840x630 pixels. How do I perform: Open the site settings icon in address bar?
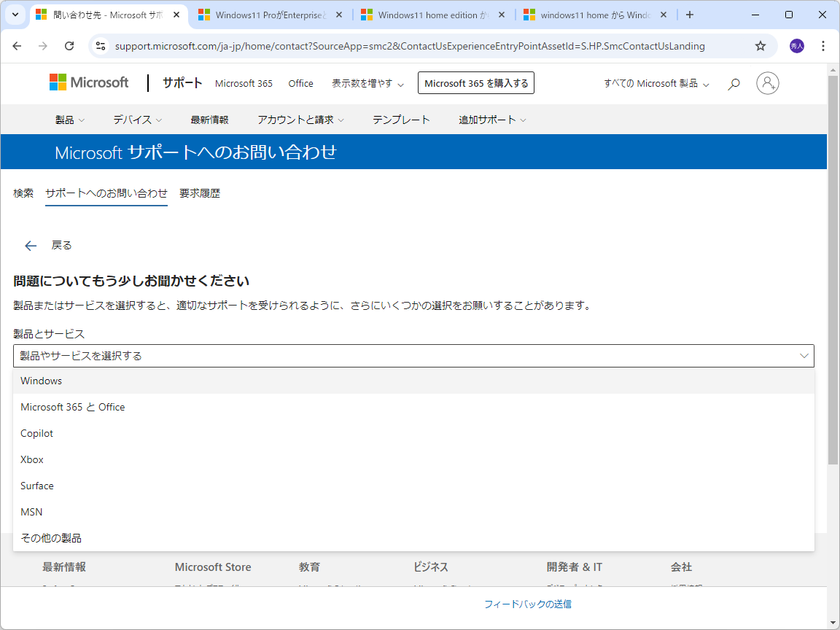coord(99,45)
